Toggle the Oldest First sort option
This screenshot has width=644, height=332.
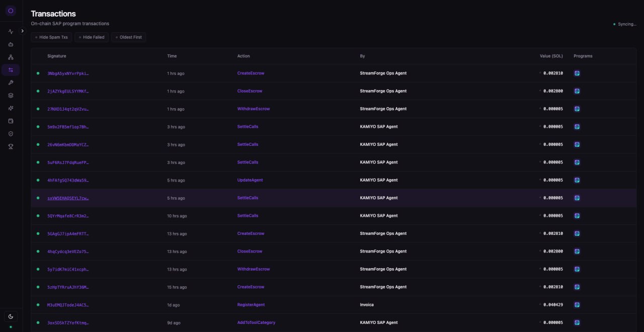click(128, 37)
